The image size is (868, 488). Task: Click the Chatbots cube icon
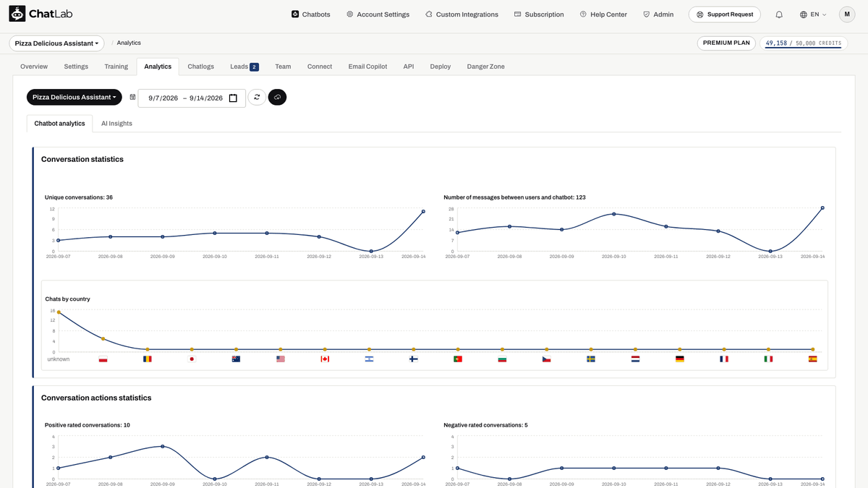point(295,14)
